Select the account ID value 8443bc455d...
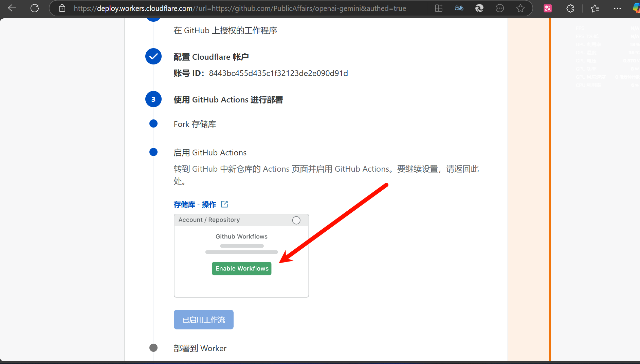640x364 pixels. pos(278,73)
